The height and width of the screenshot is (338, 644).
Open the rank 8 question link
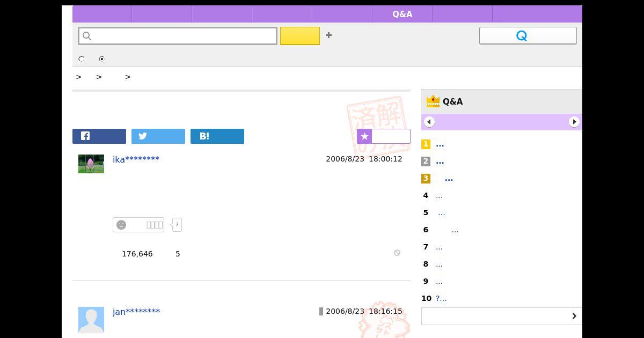[x=439, y=264]
